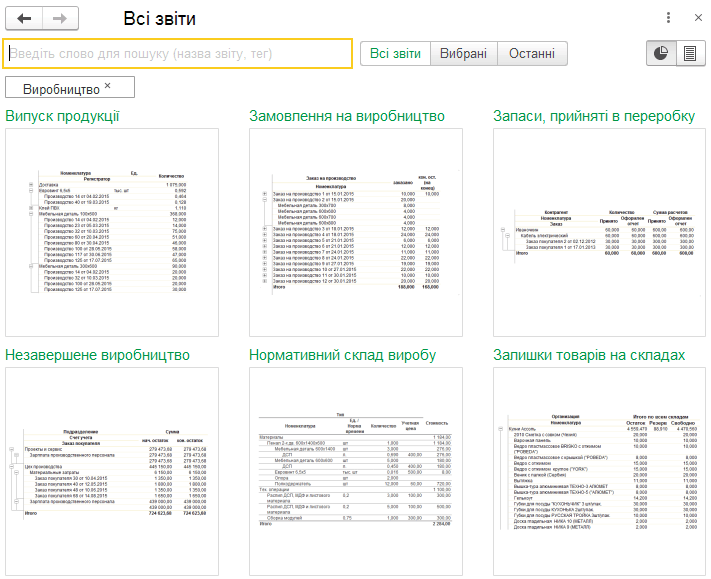Remove the Виробництво tag filter
Screen dimensions: 711x579
tap(107, 85)
